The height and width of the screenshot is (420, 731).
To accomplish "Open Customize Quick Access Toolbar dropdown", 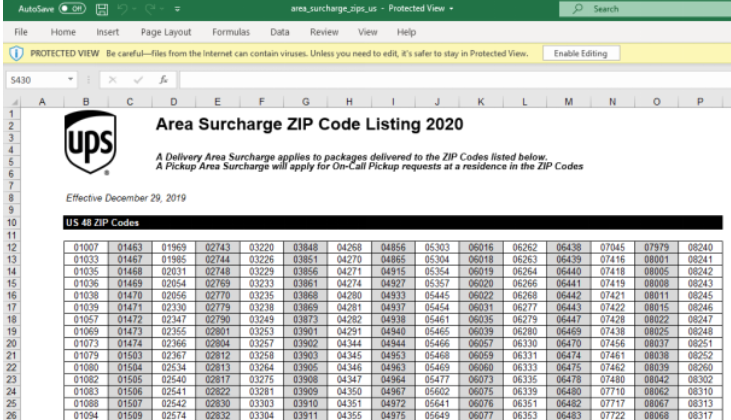I will tap(177, 9).
